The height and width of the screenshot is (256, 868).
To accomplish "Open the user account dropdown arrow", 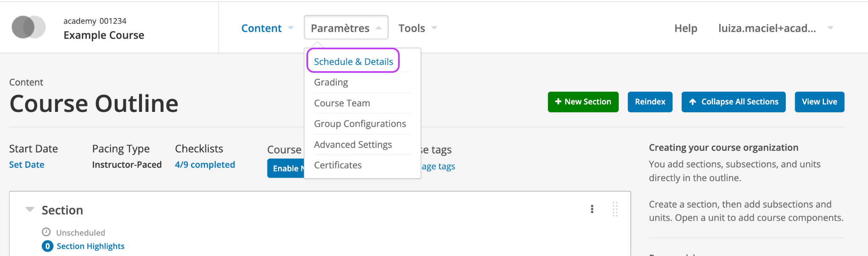I will [831, 28].
